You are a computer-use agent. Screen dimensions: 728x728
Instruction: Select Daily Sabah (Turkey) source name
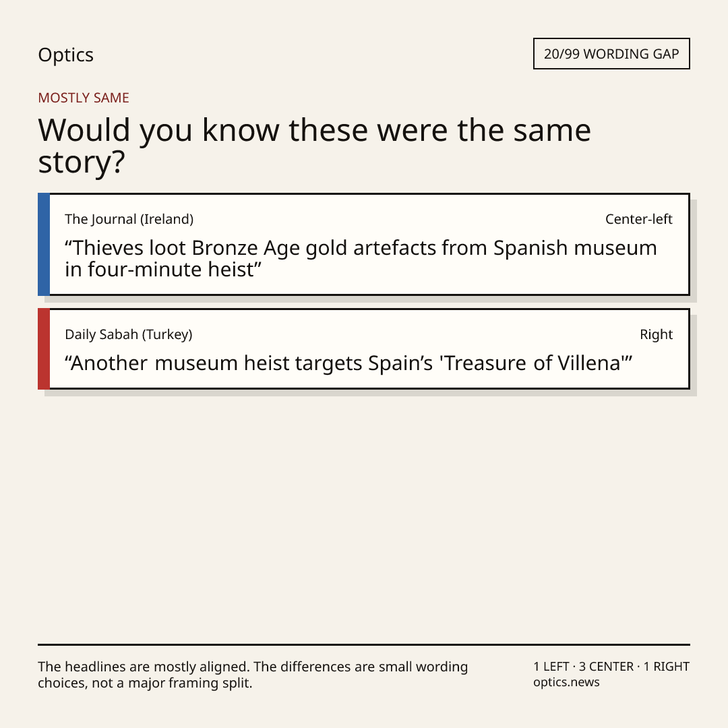pyautogui.click(x=129, y=334)
